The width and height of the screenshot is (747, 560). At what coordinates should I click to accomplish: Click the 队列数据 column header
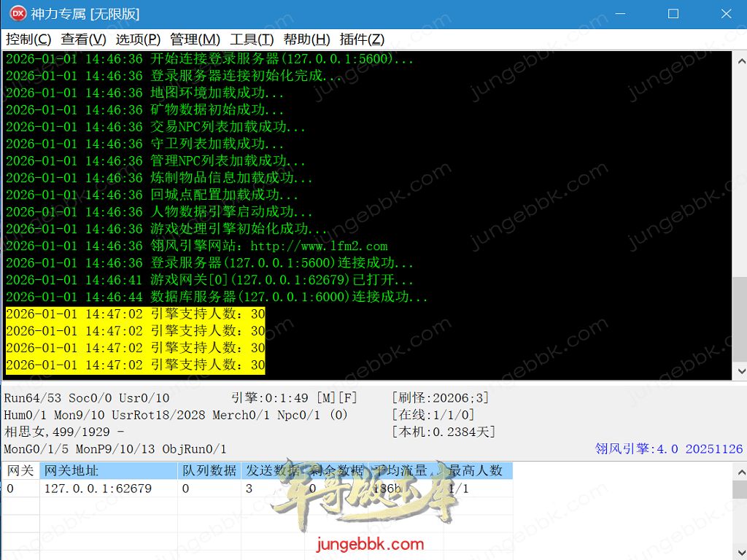[x=209, y=470]
